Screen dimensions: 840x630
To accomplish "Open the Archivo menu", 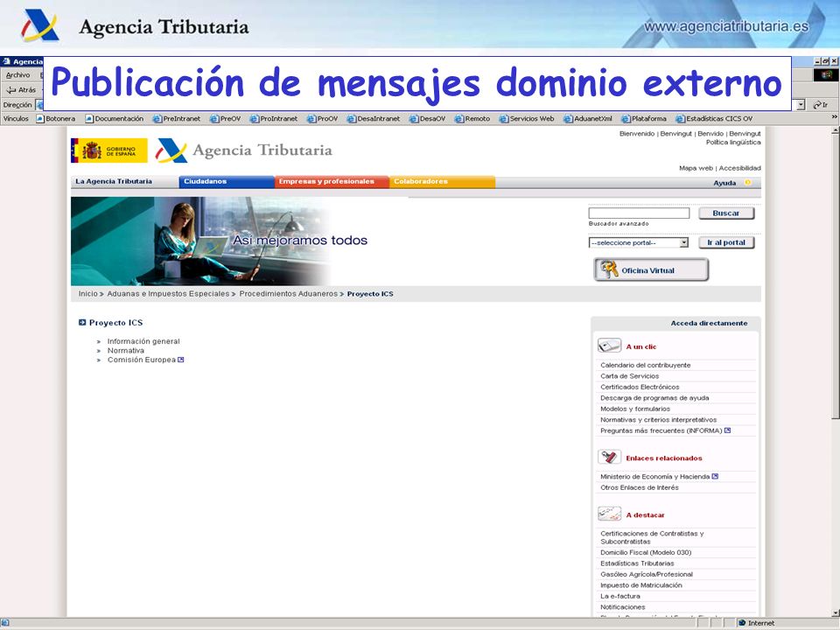I will click(x=17, y=75).
